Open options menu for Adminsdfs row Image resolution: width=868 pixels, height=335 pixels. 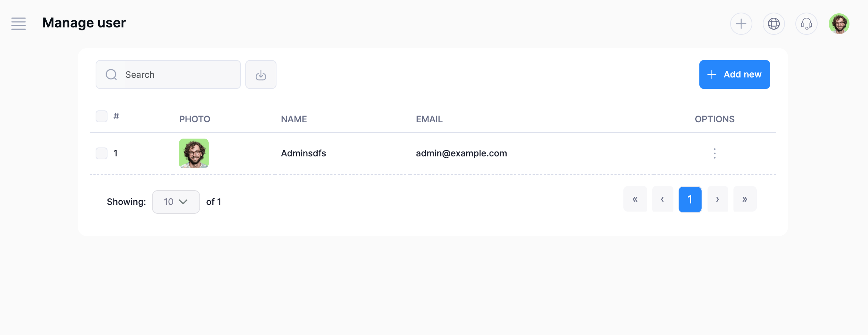[x=715, y=153]
